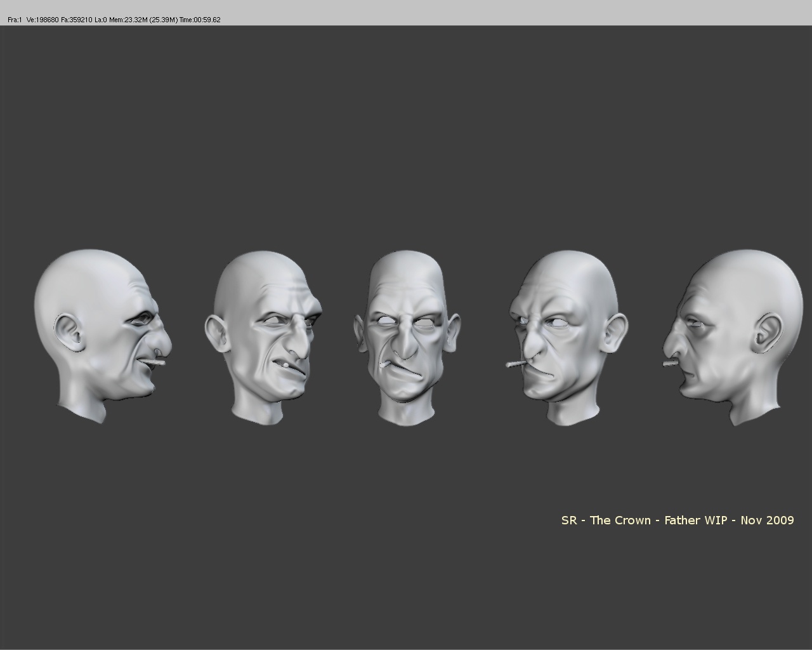
Task: Click the head between the leftmost and center heads
Action: coord(263,338)
